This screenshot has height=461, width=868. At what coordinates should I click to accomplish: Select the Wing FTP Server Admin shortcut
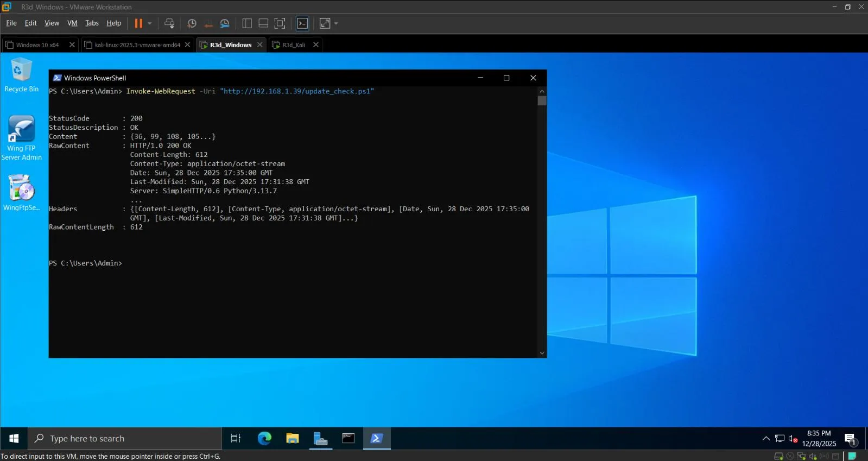21,138
